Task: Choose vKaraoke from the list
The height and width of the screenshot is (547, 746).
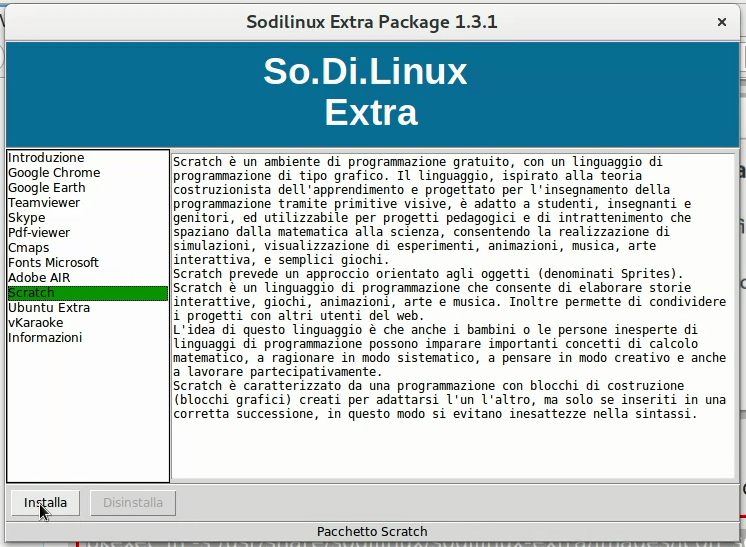Action: pyautogui.click(x=36, y=323)
